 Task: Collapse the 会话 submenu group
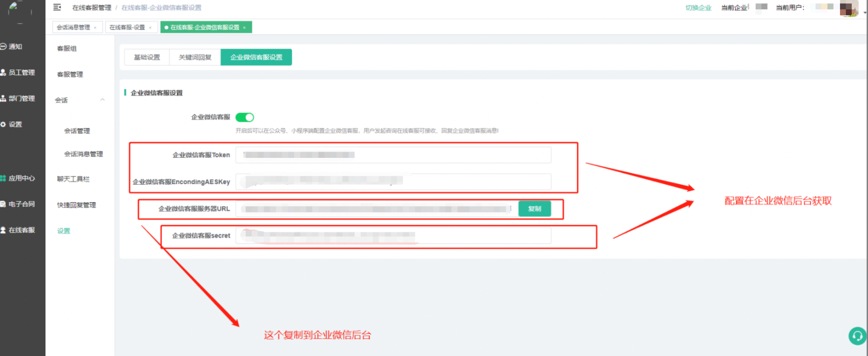pyautogui.click(x=102, y=100)
